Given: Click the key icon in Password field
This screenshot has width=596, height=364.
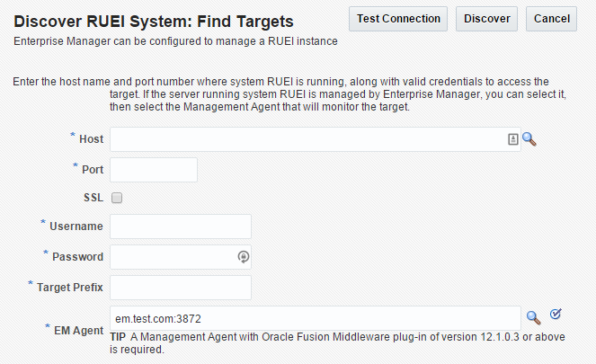Looking at the screenshot, I should [x=244, y=257].
